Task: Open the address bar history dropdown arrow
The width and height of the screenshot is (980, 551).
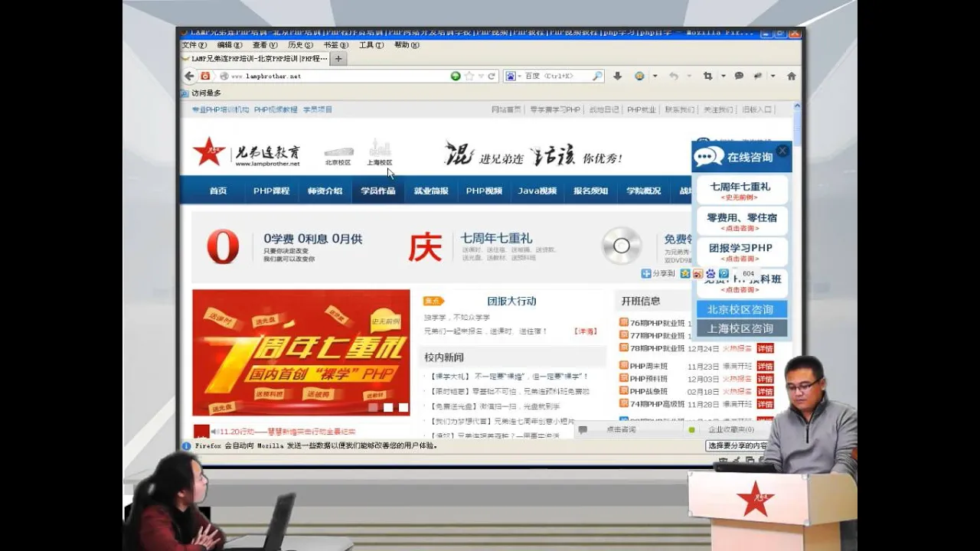Action: (481, 76)
